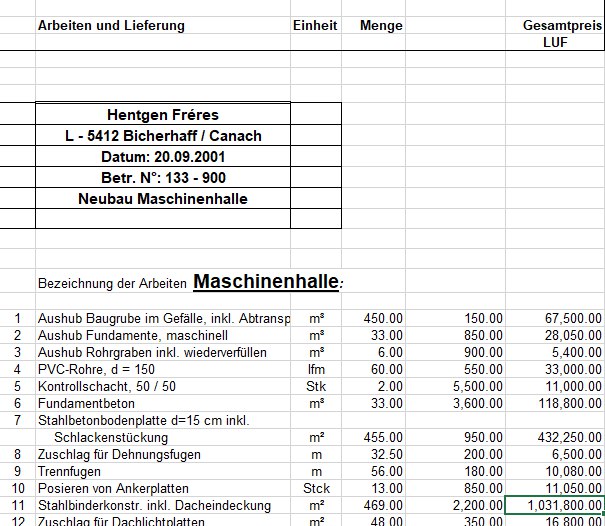The image size is (605, 526).
Task: Select the "L - 5412 Bicherhaff / Canach" cell
Action: click(163, 136)
